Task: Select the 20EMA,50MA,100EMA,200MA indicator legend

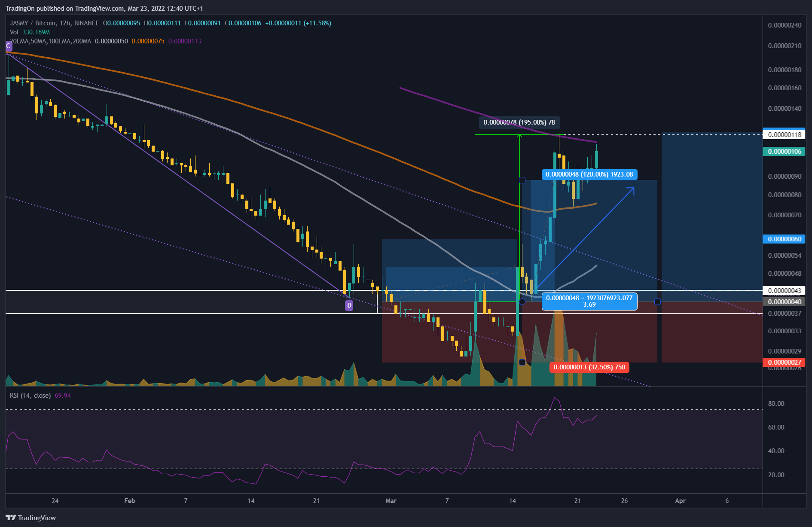Action: [x=50, y=41]
